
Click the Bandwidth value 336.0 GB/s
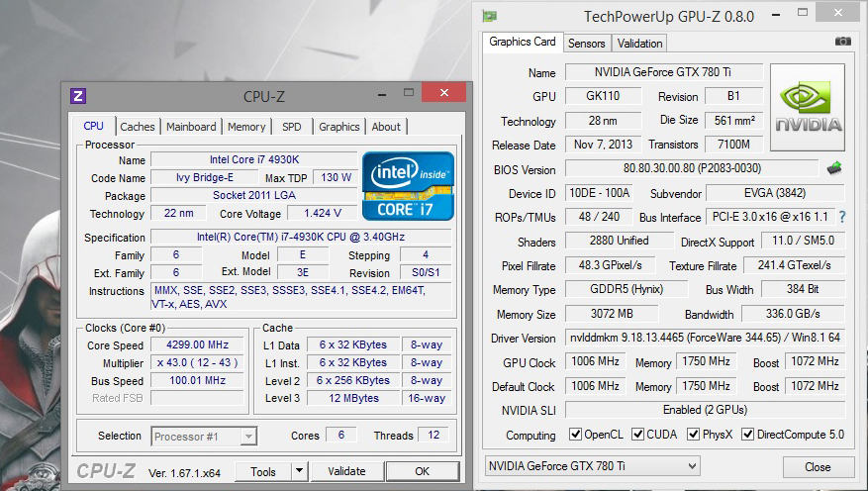point(793,314)
